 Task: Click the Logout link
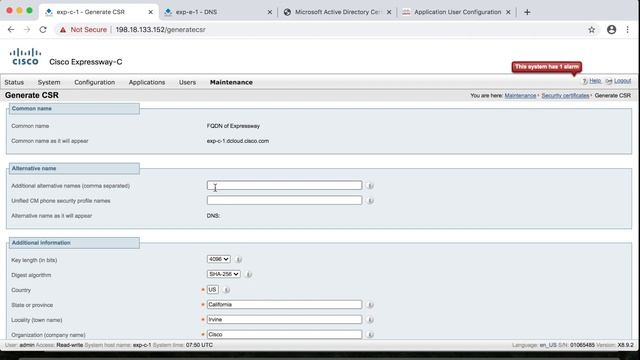622,81
